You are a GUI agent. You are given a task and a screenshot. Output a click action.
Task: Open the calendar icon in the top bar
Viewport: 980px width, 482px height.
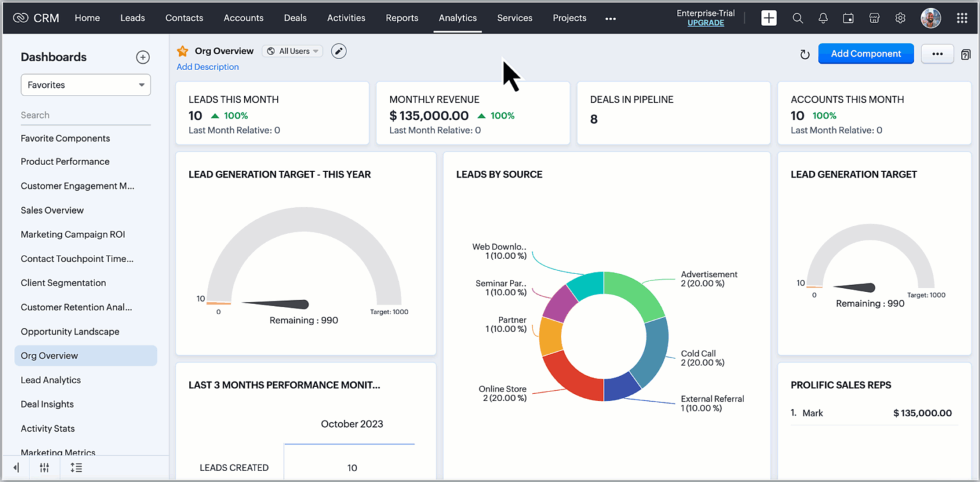(849, 18)
